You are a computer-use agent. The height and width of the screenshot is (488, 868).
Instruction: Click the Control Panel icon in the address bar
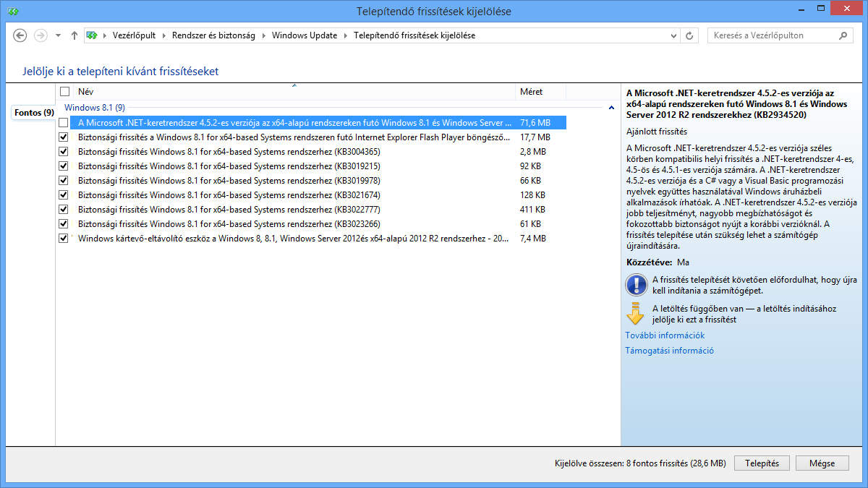[x=92, y=35]
